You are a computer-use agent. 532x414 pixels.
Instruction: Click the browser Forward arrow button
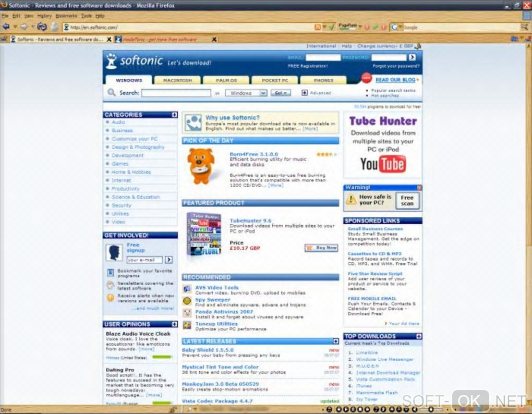pos(24,27)
